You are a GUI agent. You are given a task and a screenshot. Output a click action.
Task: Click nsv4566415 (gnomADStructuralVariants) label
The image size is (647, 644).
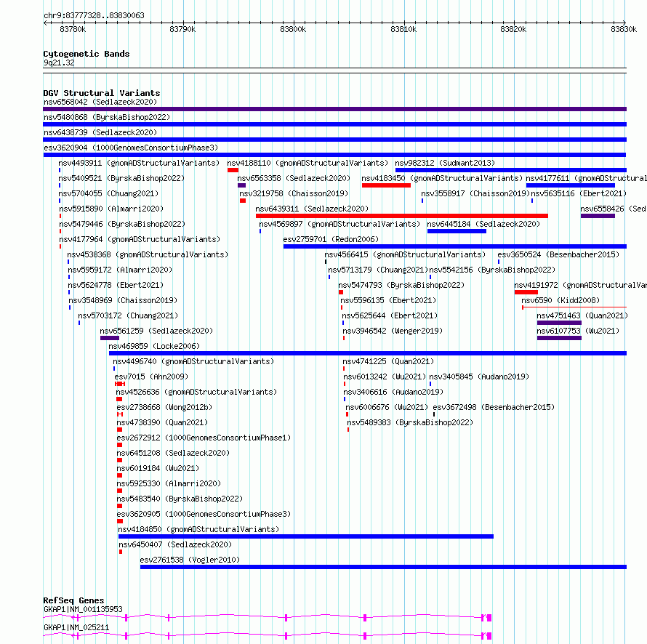click(x=405, y=254)
